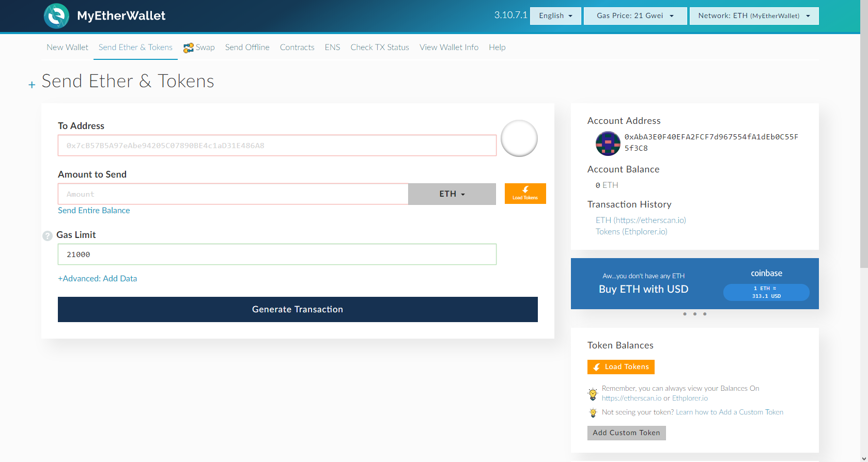Click the page vertical scrollbar
This screenshot has height=462, width=868.
point(864,134)
